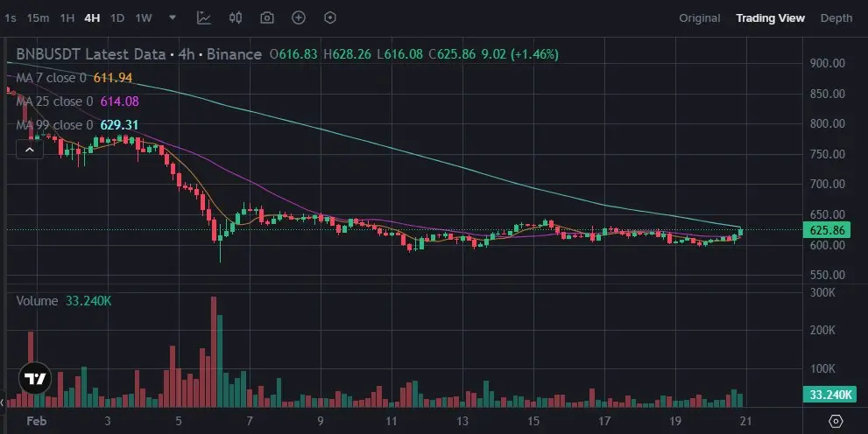868x434 pixels.
Task: Select the 1s timeframe
Action: (10, 18)
